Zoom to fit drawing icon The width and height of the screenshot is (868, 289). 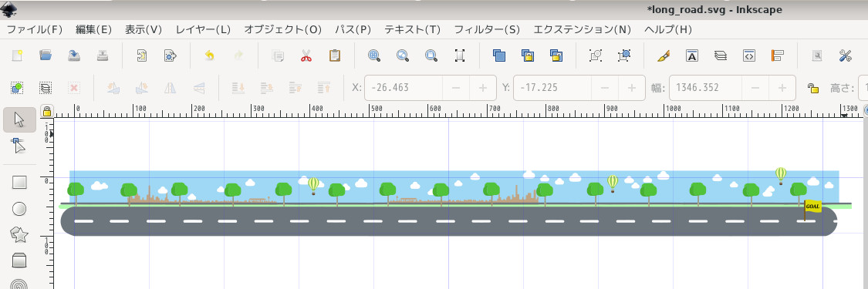click(403, 55)
